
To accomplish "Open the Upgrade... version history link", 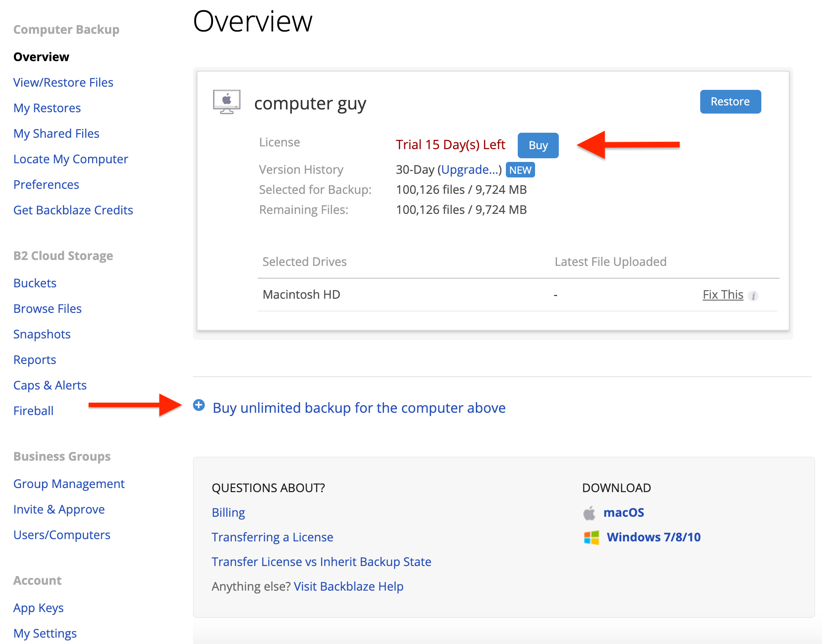I will pos(469,170).
